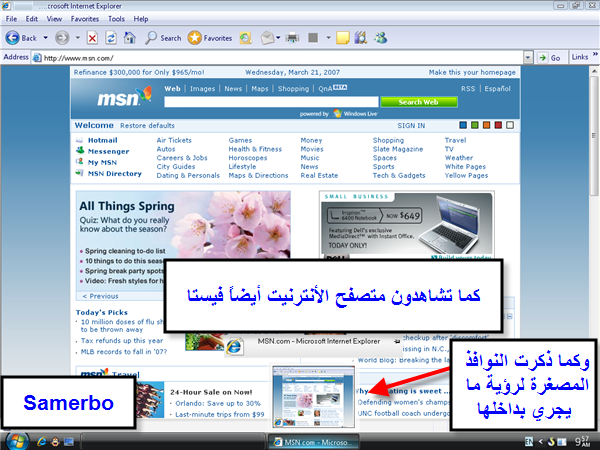Click the MSN Messenger buddy icon
600x450 pixels.
click(80, 150)
